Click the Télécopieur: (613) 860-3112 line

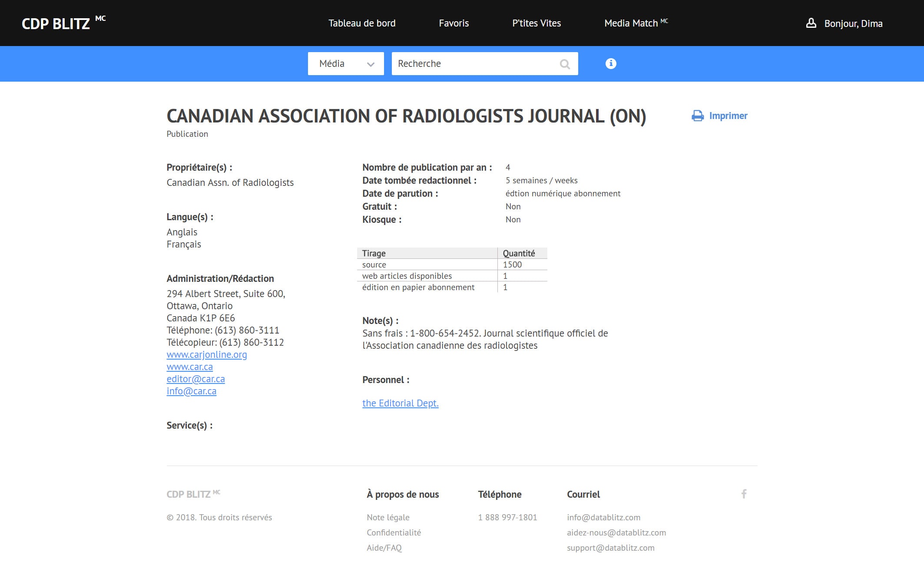[225, 342]
